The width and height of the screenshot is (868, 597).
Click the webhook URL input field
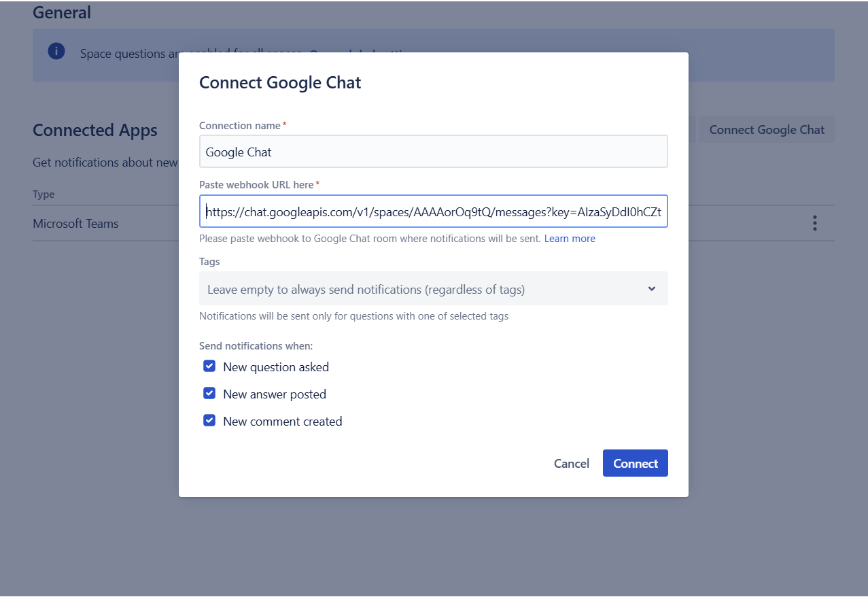433,211
